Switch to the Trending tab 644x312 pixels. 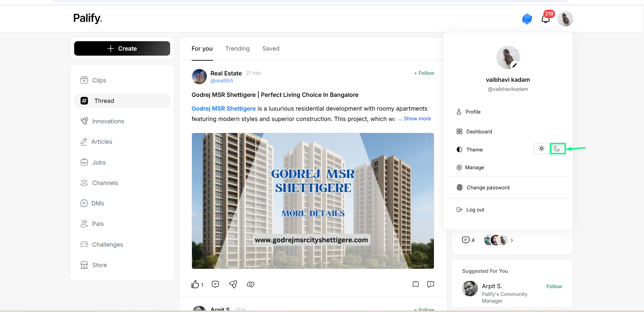coord(237,49)
